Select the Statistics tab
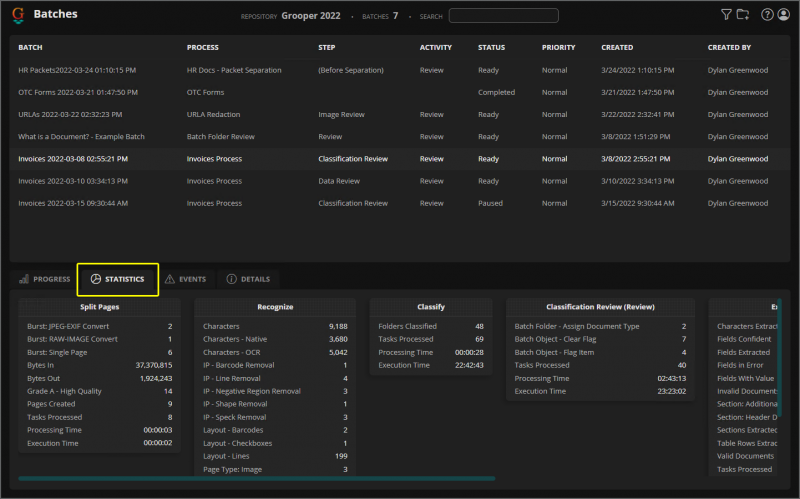 pos(118,280)
